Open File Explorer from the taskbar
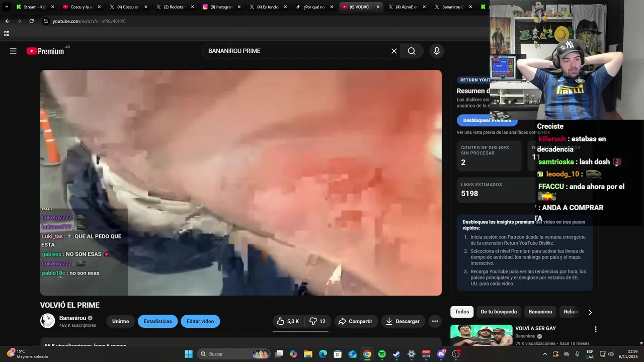644x362 pixels. pos(308,354)
